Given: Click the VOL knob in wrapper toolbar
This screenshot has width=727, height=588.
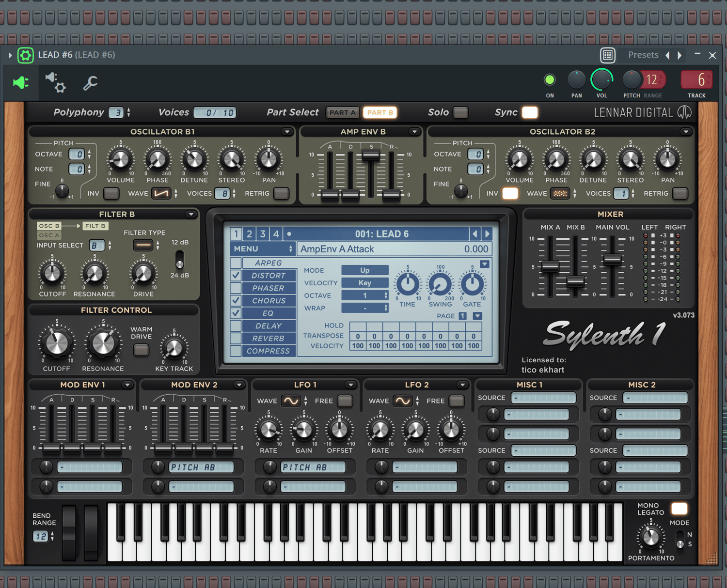Looking at the screenshot, I should coord(601,80).
